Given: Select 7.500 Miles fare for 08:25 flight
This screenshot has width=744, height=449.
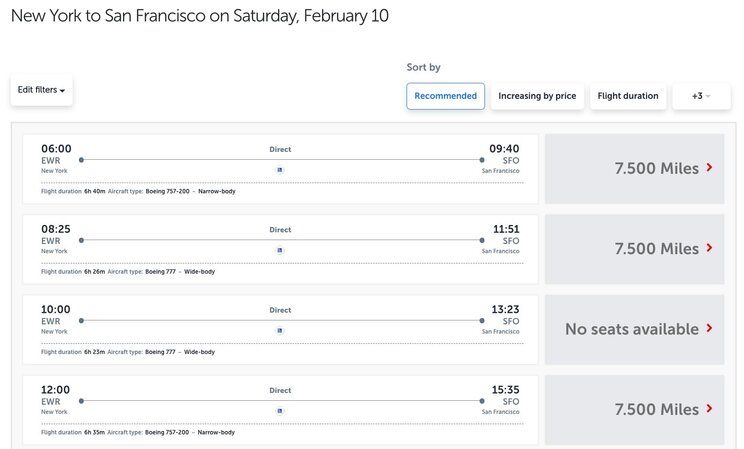Looking at the screenshot, I should (656, 248).
